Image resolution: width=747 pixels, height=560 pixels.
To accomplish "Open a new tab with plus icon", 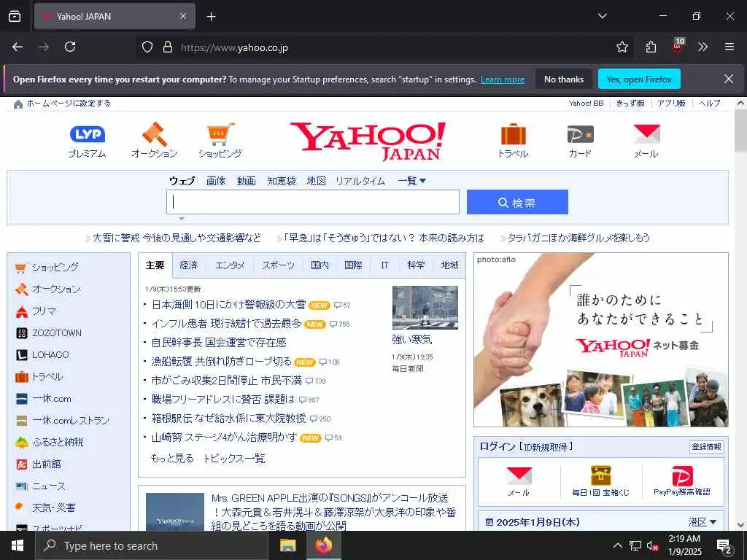I will [211, 17].
